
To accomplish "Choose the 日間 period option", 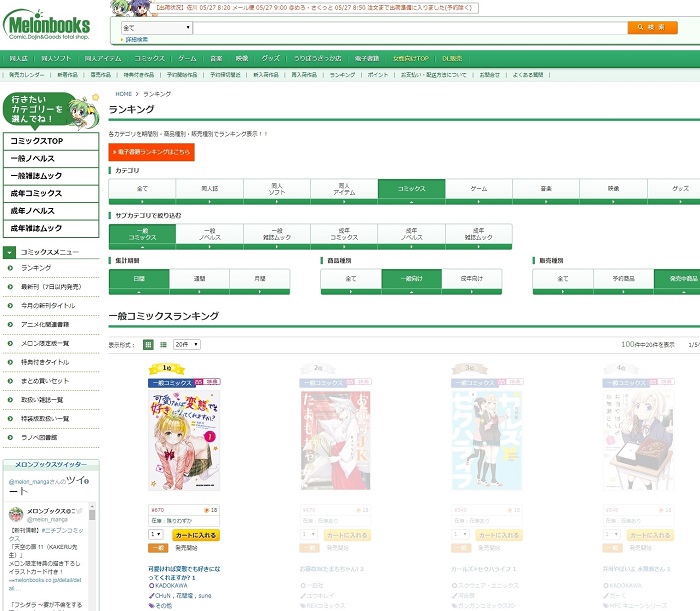I will (139, 282).
